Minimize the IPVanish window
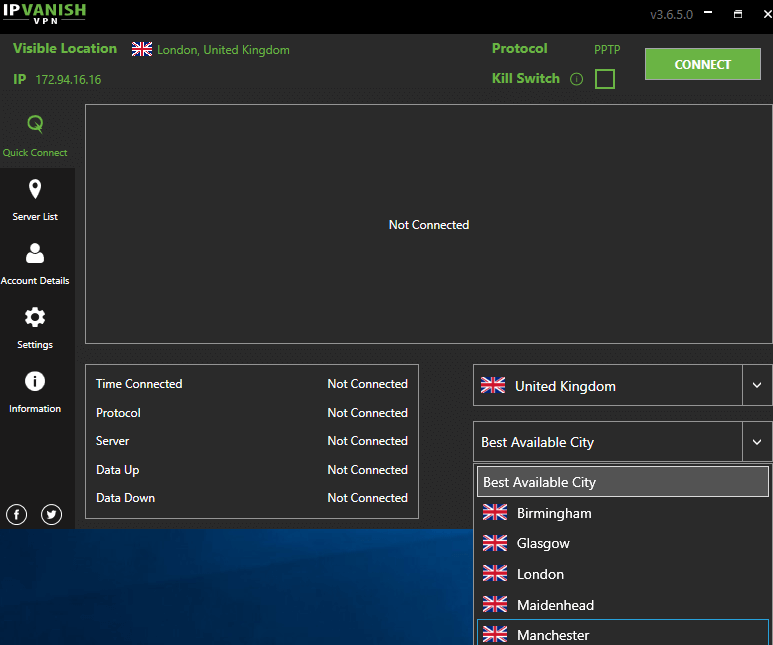This screenshot has width=773, height=645. pyautogui.click(x=708, y=13)
